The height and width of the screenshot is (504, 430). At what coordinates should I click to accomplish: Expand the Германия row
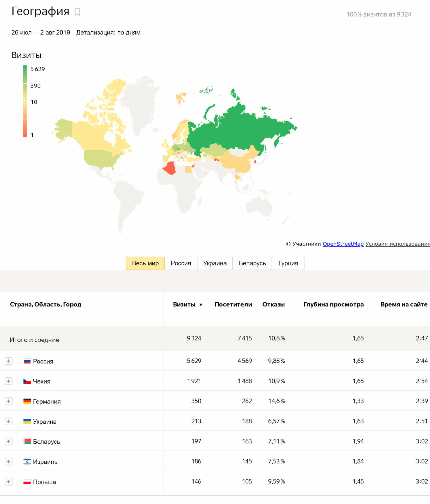(x=9, y=401)
